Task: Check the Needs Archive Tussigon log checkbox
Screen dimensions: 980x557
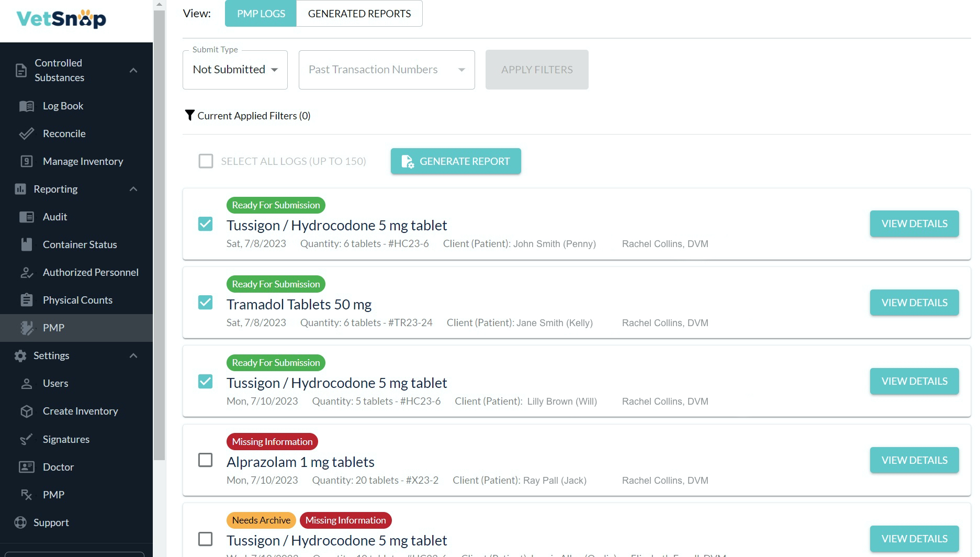Action: pyautogui.click(x=206, y=539)
